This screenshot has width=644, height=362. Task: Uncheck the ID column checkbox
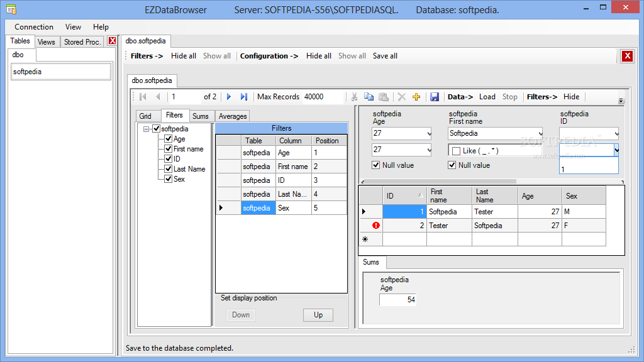click(168, 158)
